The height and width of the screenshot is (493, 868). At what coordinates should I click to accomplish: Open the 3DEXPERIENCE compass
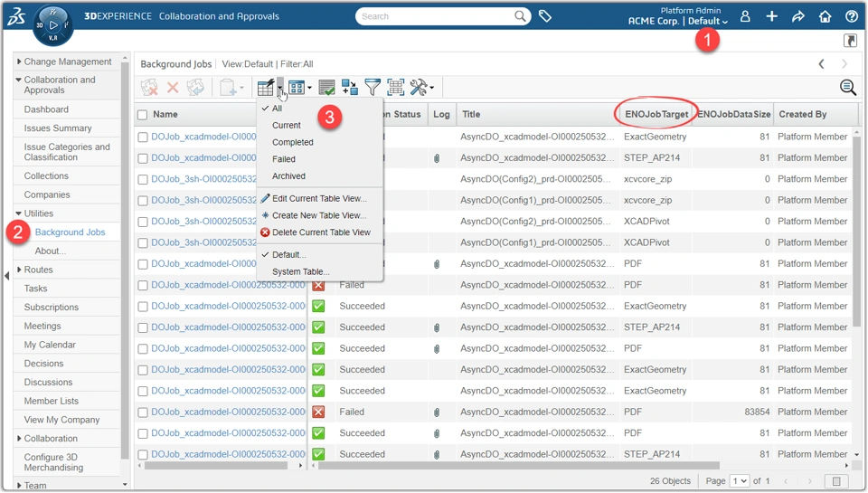(52, 25)
